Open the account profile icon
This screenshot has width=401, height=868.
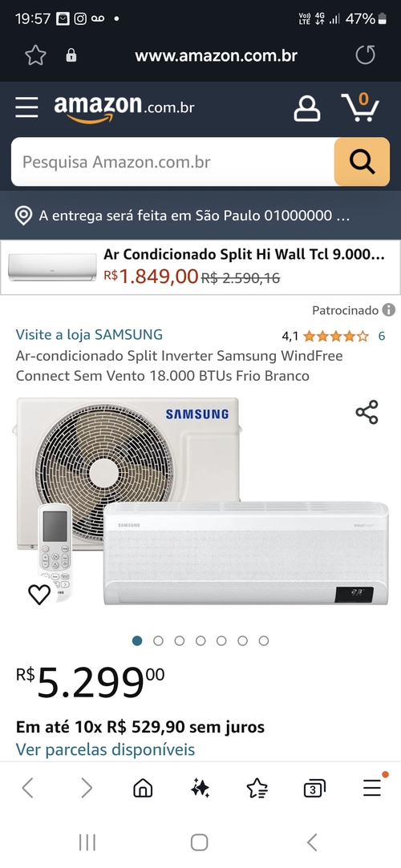[307, 108]
